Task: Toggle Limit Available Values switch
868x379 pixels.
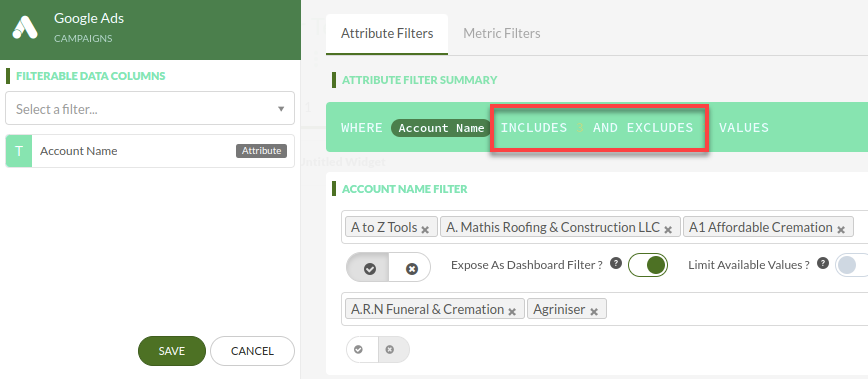Action: click(851, 265)
